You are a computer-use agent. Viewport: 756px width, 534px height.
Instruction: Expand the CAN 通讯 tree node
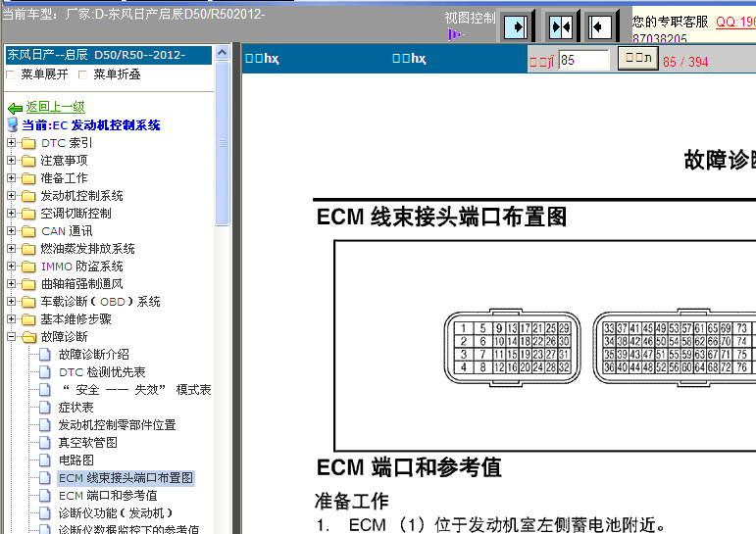[12, 231]
